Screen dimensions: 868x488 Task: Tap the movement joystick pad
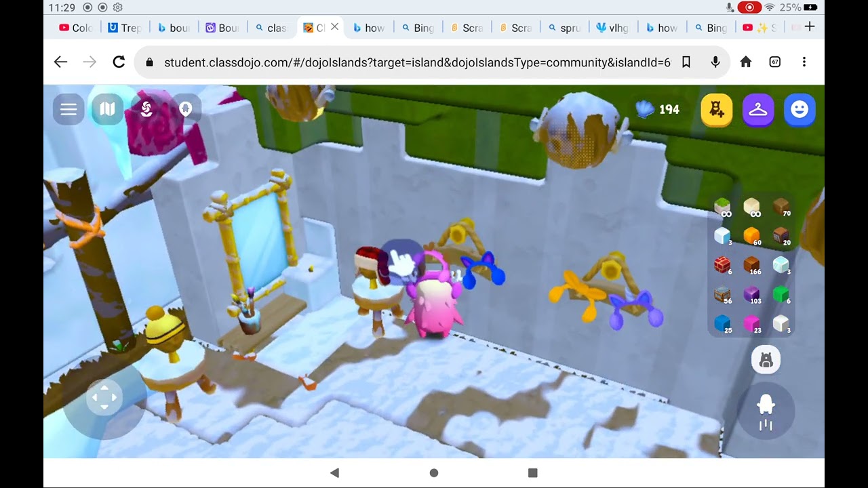[x=104, y=398]
